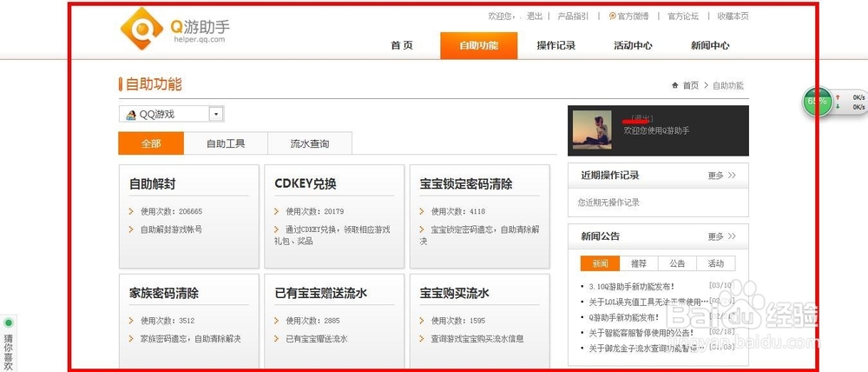Screen dimensions: 868x372
Task: Open 新闻中心 navigation tab
Action: click(710, 45)
